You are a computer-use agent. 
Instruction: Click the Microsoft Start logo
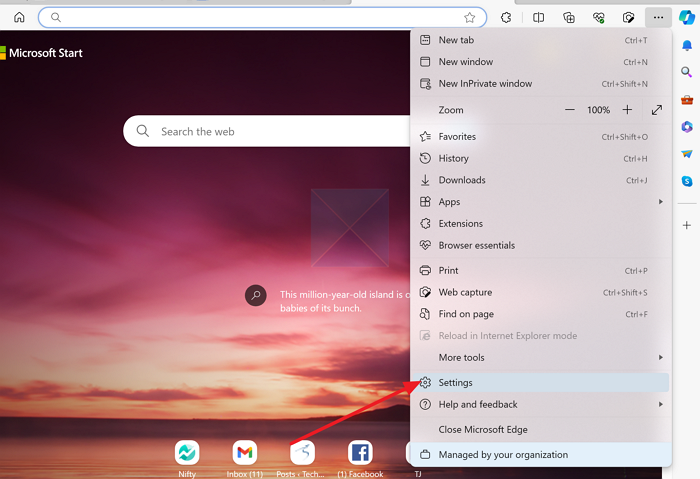[x=41, y=53]
